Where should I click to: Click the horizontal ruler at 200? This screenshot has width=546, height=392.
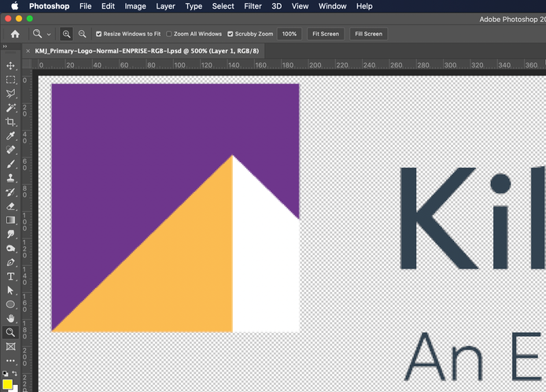pyautogui.click(x=315, y=65)
